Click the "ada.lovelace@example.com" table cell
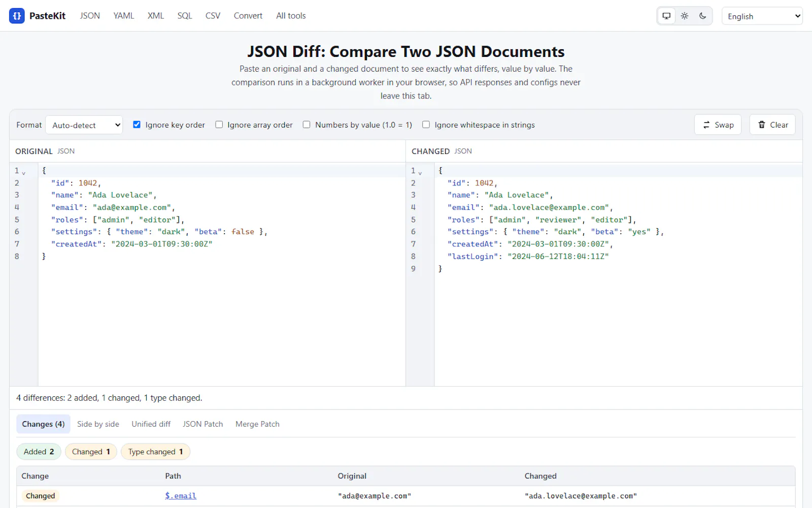The image size is (812, 508). tap(581, 496)
